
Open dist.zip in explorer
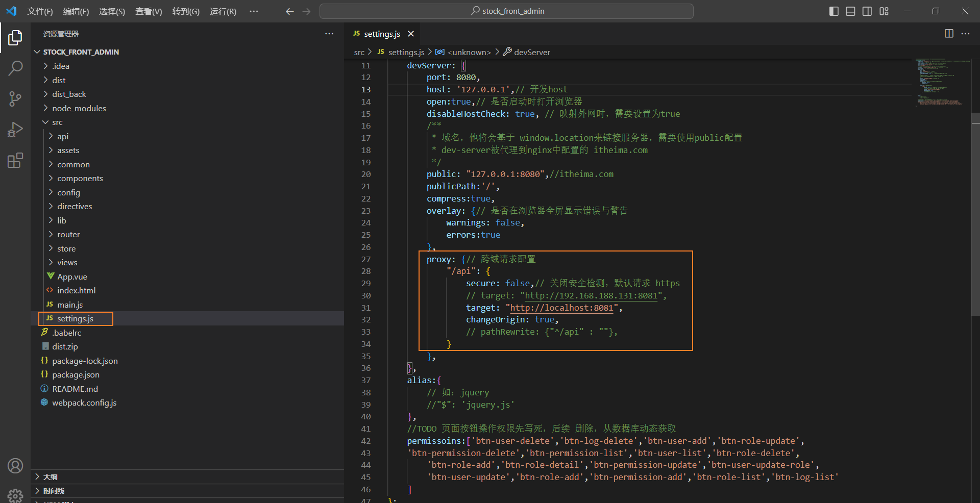coord(187,346)
